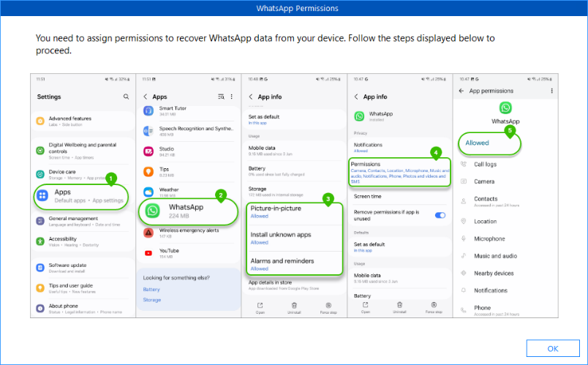Select Picture-in-picture setting entry

[x=292, y=211]
